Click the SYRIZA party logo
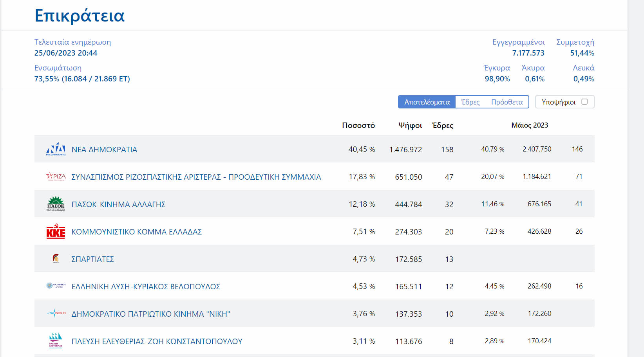The height and width of the screenshot is (357, 644). click(x=56, y=177)
